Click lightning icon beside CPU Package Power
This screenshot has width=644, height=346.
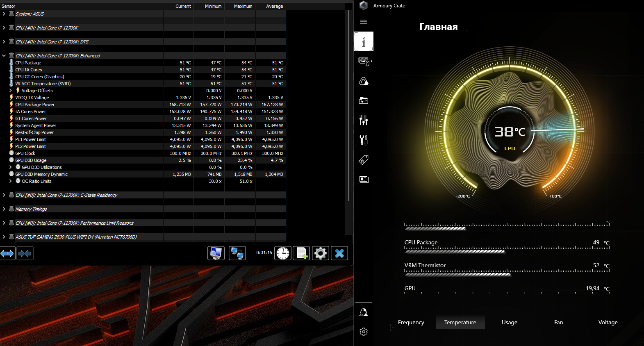11,105
